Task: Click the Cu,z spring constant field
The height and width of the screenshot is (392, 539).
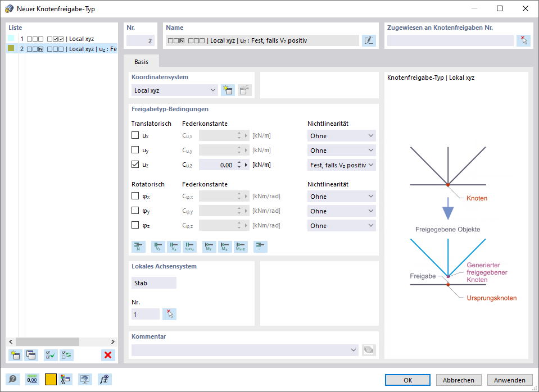Action: (x=218, y=165)
